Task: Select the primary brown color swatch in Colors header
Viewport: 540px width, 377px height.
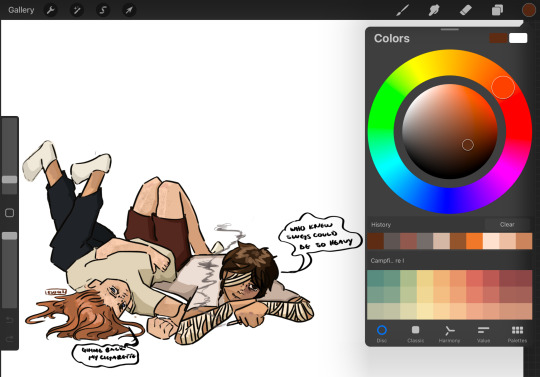Action: (x=498, y=38)
